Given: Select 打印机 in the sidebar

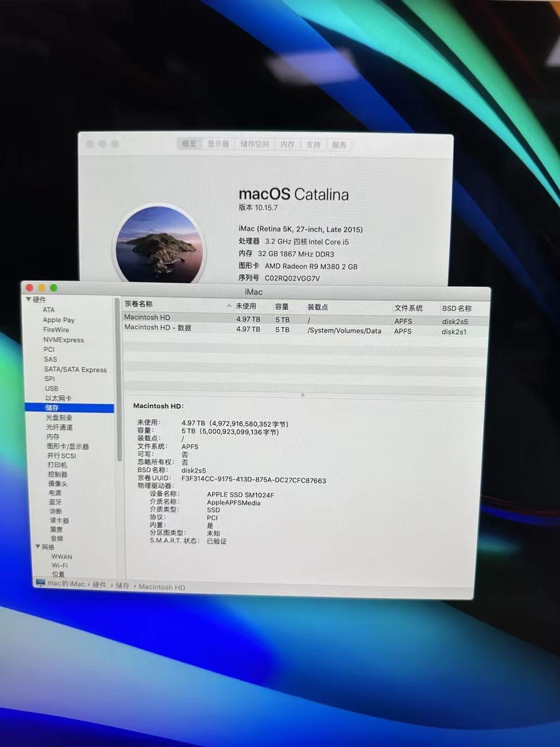Looking at the screenshot, I should tap(58, 465).
